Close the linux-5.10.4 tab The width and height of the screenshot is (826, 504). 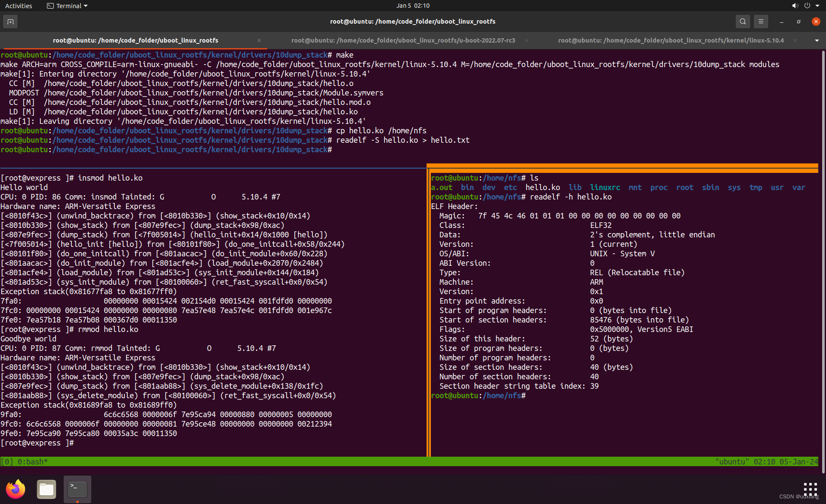(795, 40)
